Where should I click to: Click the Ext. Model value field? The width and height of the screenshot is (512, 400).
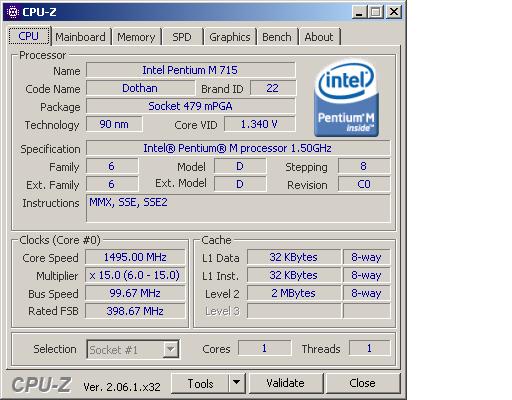240,184
